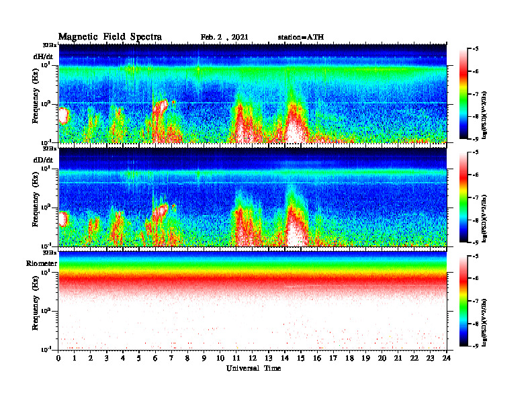Click the color bar beside the dH/dt panel

point(463,94)
